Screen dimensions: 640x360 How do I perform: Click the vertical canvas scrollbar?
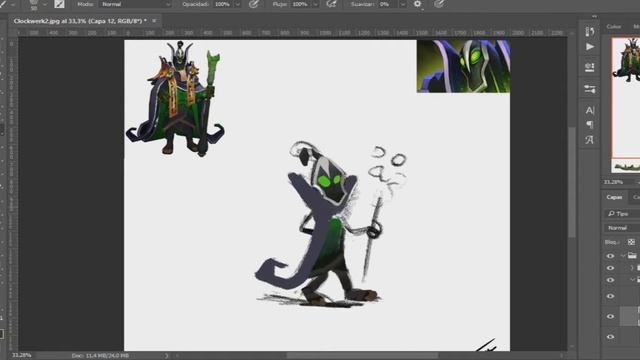(572, 182)
